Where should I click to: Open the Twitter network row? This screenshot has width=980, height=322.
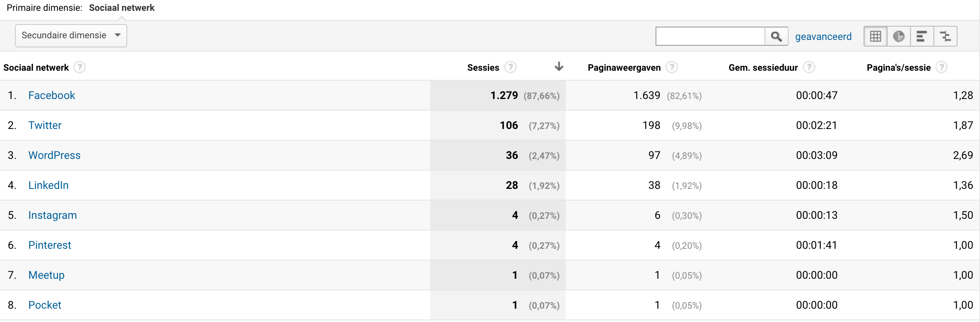click(x=45, y=125)
